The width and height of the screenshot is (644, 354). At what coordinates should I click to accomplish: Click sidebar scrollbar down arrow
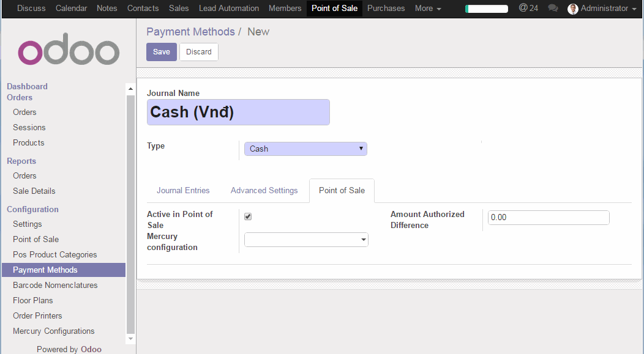pyautogui.click(x=130, y=338)
